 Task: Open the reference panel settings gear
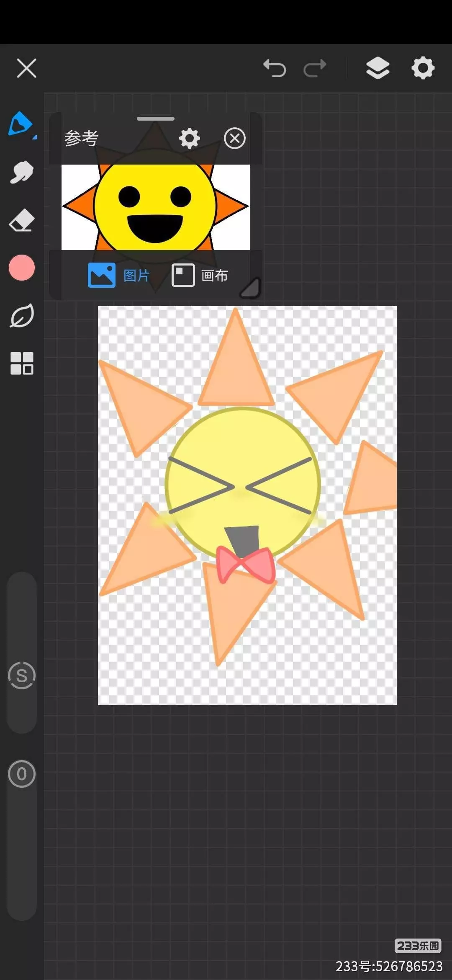[x=190, y=138]
